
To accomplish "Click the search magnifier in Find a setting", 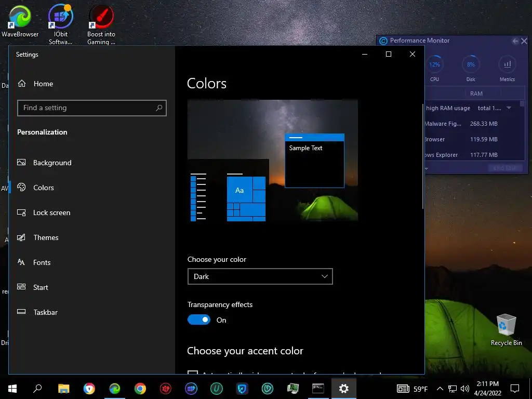I will [159, 108].
